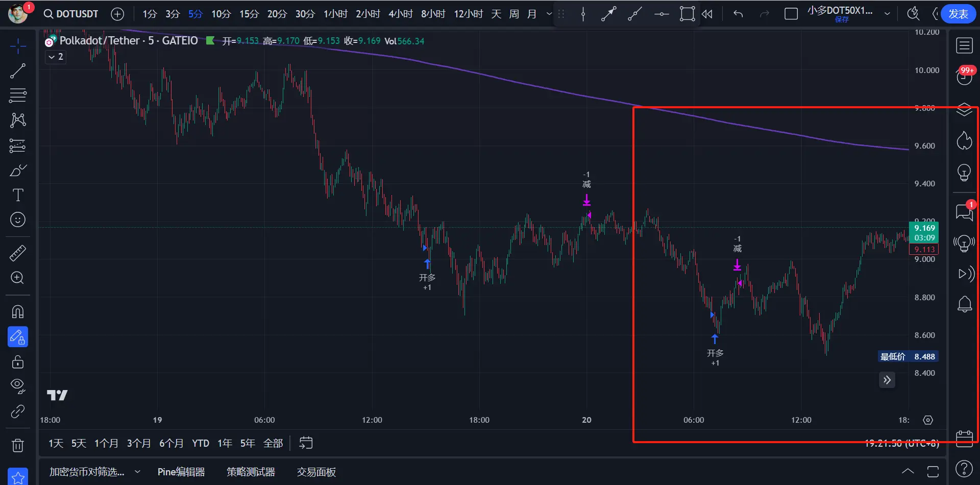Select the crosshair cursor tool
Image resolution: width=980 pixels, height=485 pixels.
pos(18,46)
